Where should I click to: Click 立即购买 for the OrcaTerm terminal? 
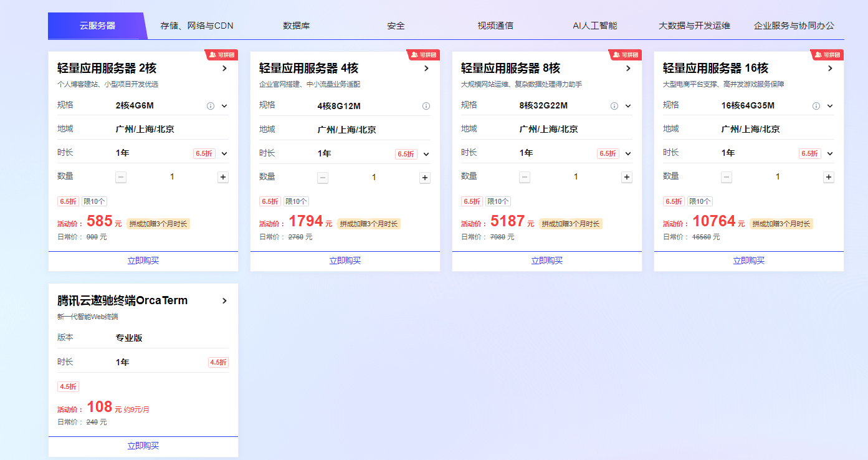click(143, 446)
